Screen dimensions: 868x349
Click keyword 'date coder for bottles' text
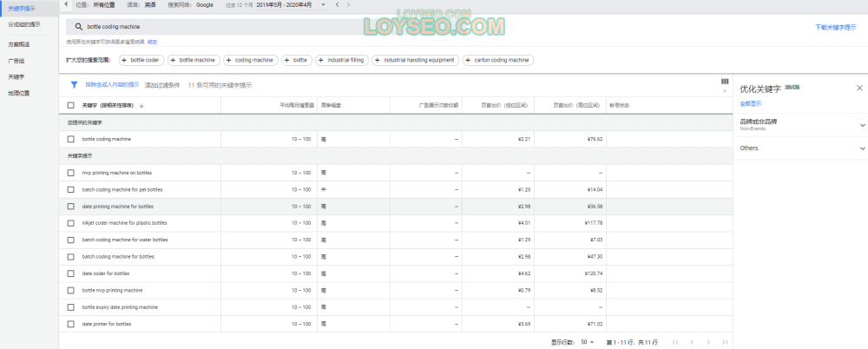click(x=106, y=273)
